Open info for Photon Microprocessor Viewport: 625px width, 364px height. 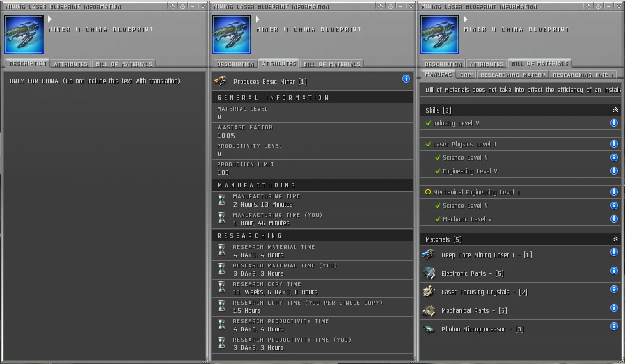(614, 326)
